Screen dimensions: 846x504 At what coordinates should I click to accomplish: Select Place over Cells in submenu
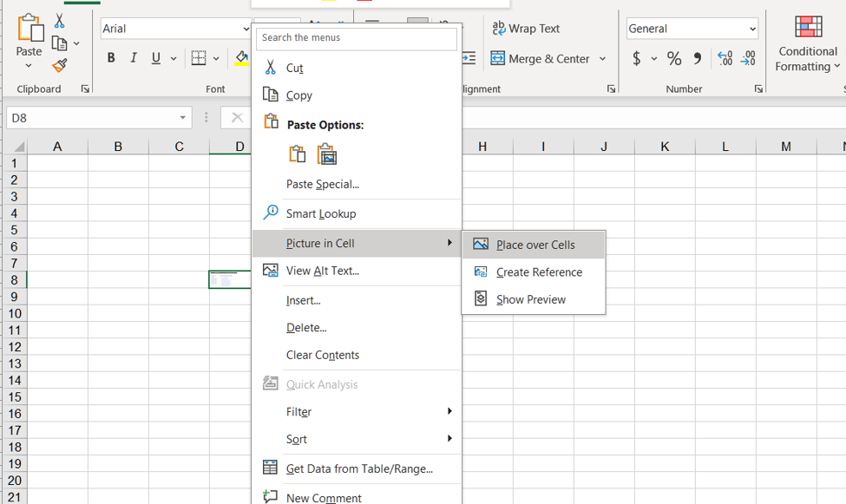pos(534,245)
